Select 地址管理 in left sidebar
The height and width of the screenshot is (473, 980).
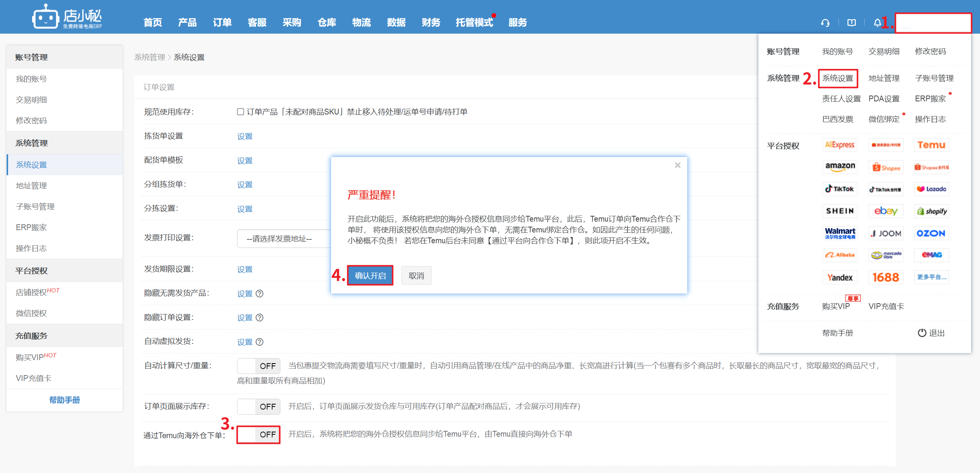pos(31,186)
